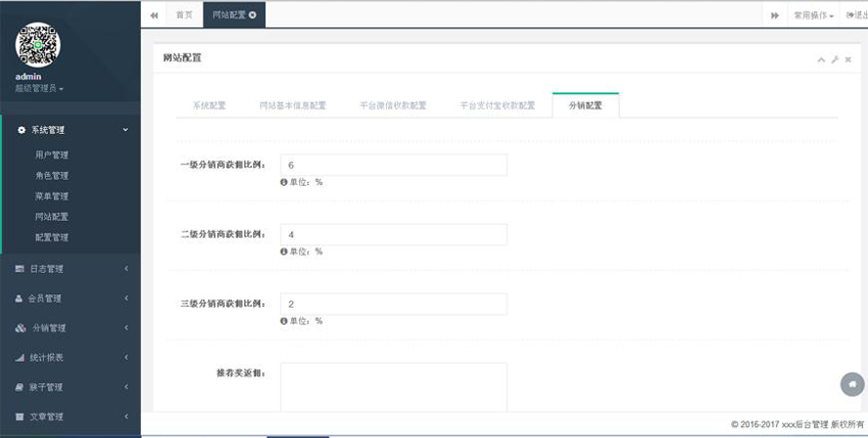Collapse the 网站配置 panel with chevron

821,60
